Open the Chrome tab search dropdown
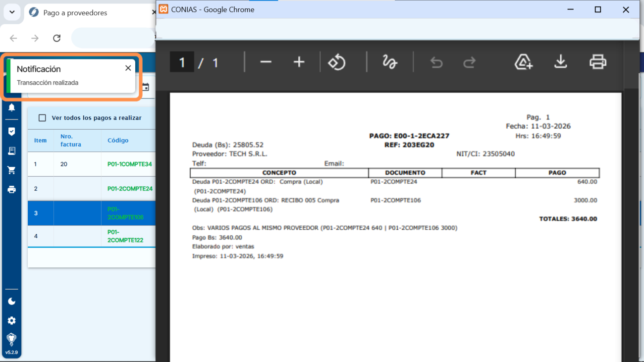 (12, 12)
